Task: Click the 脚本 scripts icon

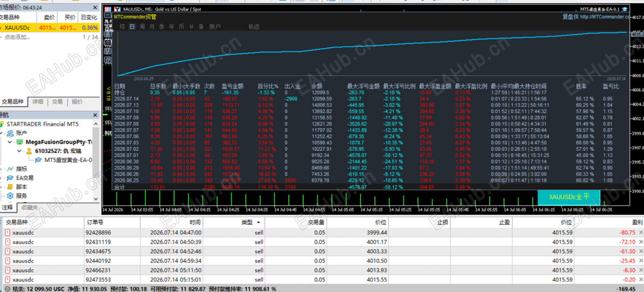Action: coord(10,187)
